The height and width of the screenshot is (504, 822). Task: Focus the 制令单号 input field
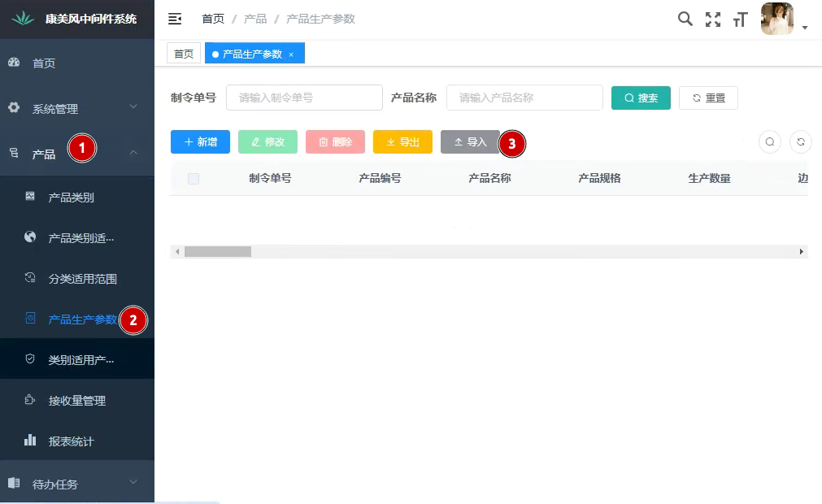(304, 98)
